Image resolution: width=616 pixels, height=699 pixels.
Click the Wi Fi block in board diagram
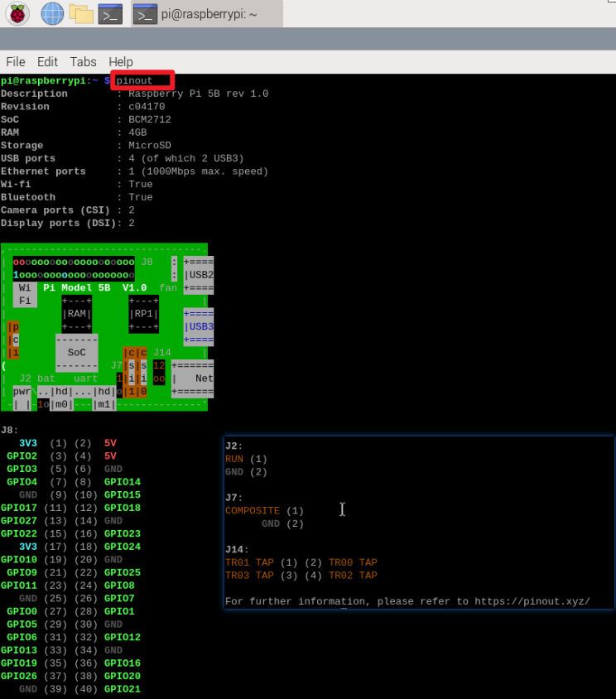click(x=25, y=294)
